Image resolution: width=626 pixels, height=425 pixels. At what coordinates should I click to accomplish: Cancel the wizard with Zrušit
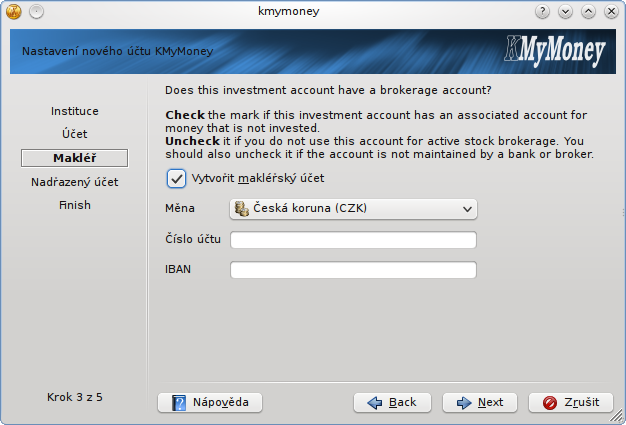[x=571, y=402]
